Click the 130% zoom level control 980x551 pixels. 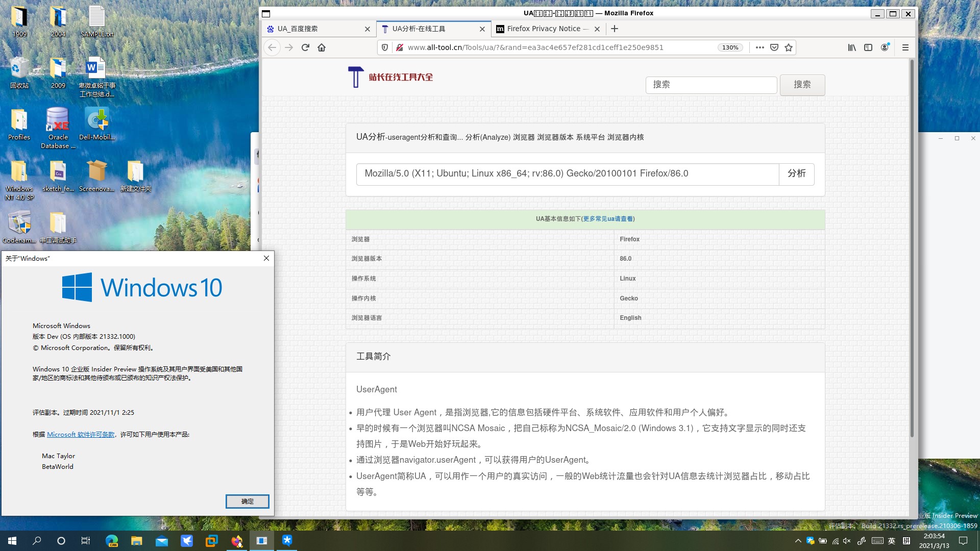[x=730, y=47]
